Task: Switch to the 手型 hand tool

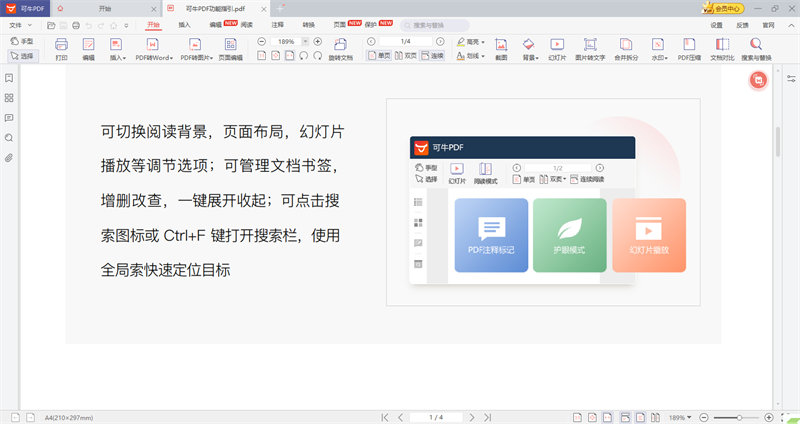Action: pos(21,42)
